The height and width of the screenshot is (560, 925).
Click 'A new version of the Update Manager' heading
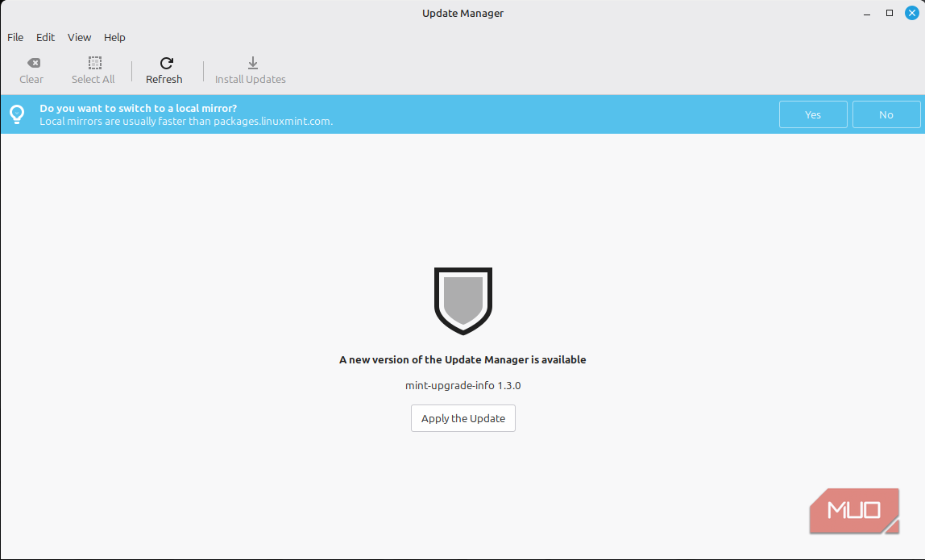tap(462, 359)
